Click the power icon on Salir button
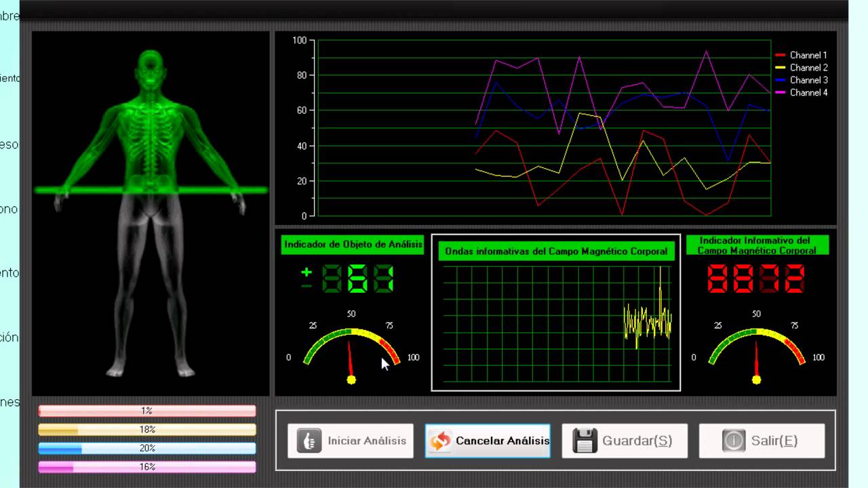The height and width of the screenshot is (488, 868). pos(734,441)
